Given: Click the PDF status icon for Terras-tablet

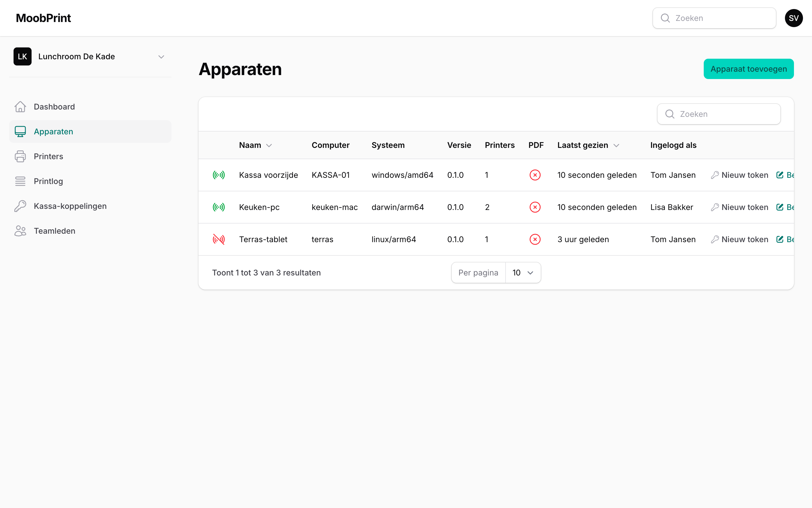Looking at the screenshot, I should 535,239.
